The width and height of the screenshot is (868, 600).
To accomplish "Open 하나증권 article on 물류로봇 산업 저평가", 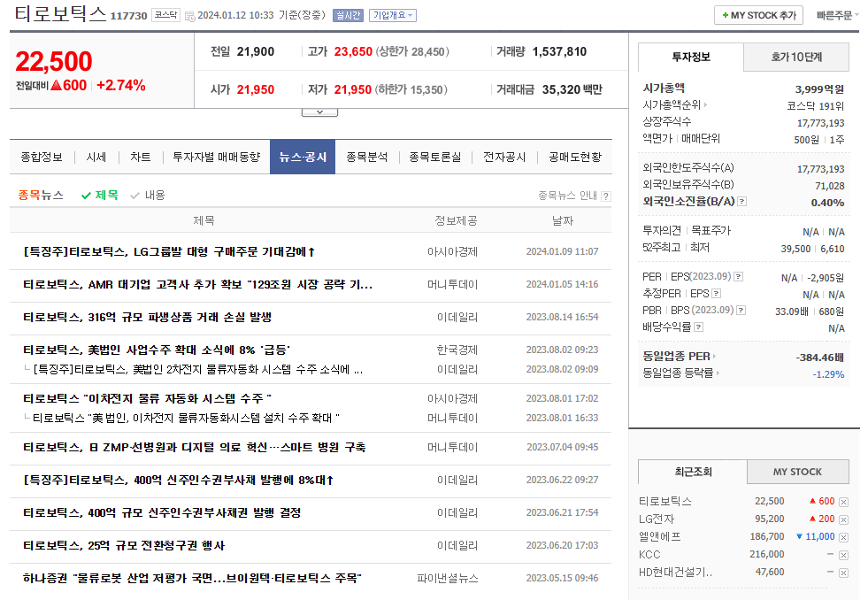I will tap(192, 578).
